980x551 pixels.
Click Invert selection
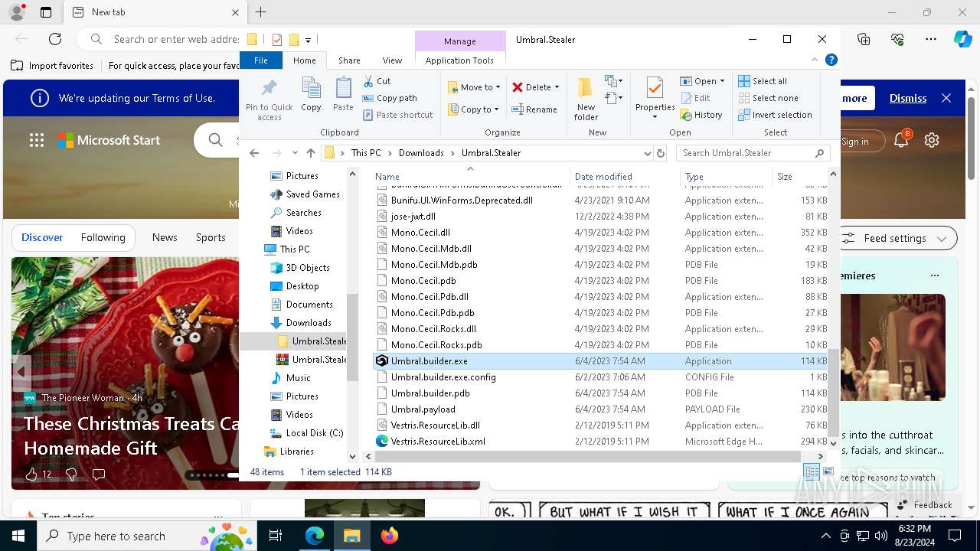coord(775,115)
